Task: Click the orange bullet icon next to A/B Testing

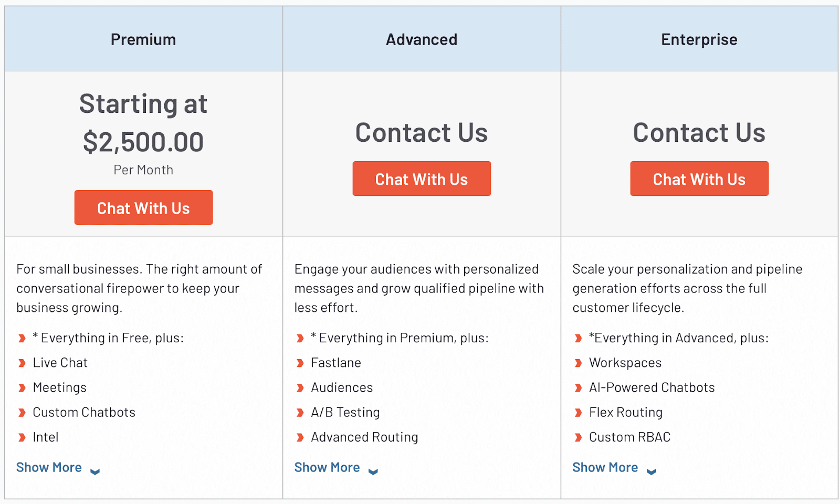Action: (x=300, y=413)
